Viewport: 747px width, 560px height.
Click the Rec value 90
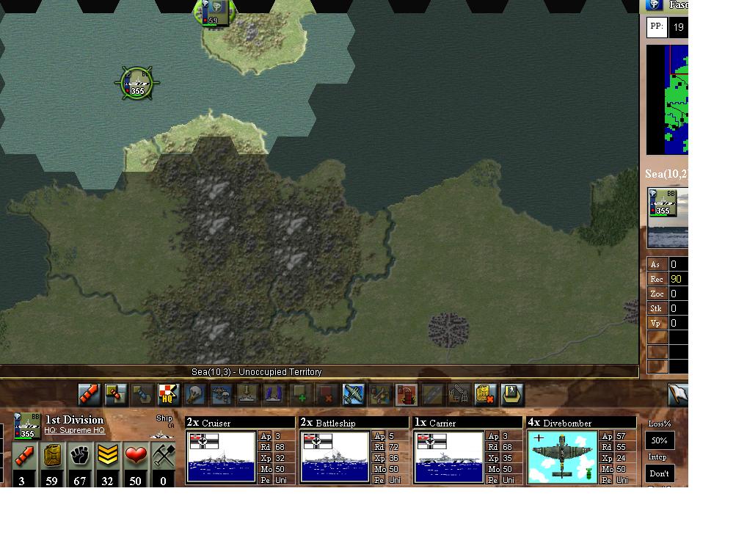pos(676,280)
